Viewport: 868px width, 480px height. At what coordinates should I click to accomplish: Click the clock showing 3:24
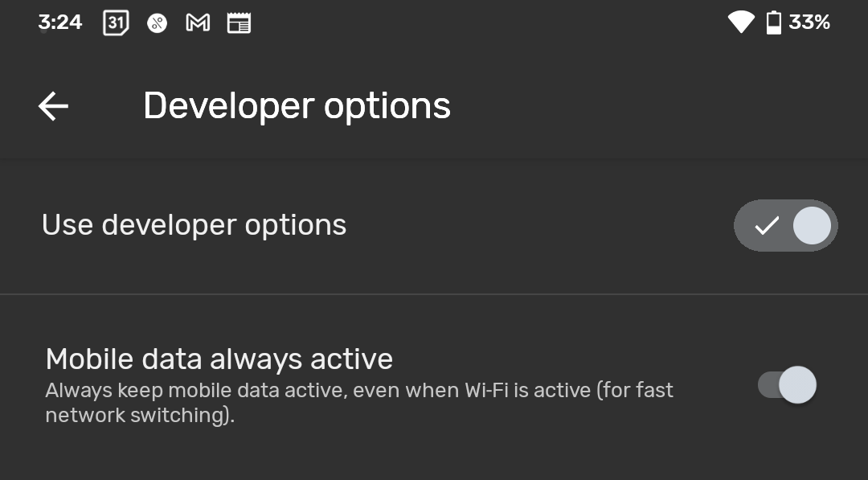click(x=60, y=22)
